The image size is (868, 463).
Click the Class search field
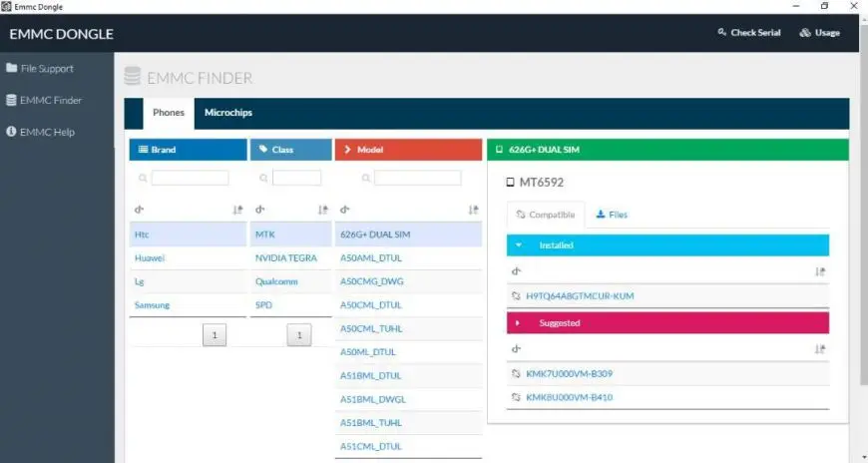(x=296, y=178)
